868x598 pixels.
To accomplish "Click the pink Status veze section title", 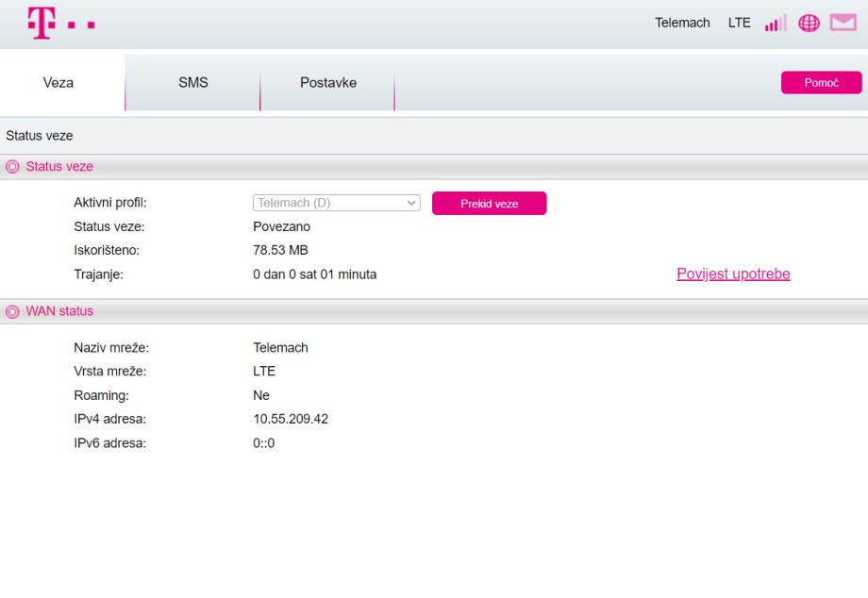I will [x=59, y=167].
